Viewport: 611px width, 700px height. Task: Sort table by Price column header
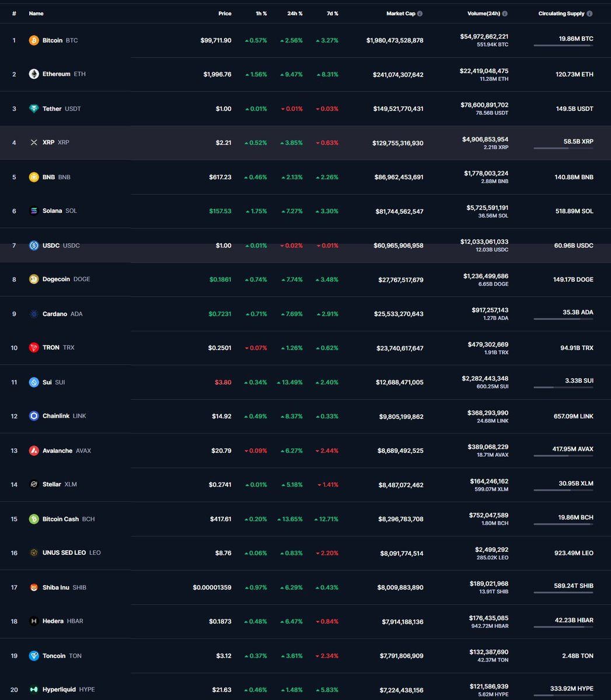(225, 13)
